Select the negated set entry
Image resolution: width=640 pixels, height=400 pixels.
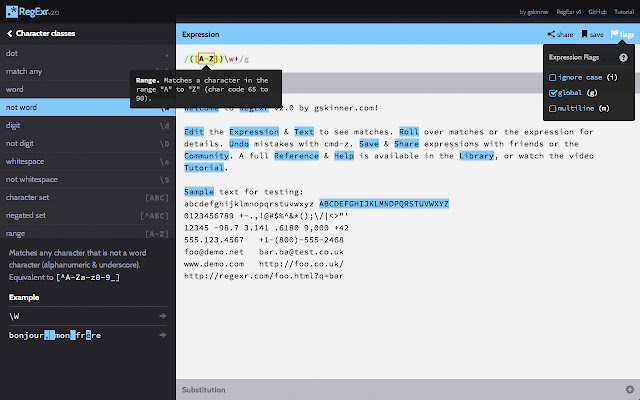pos(87,215)
